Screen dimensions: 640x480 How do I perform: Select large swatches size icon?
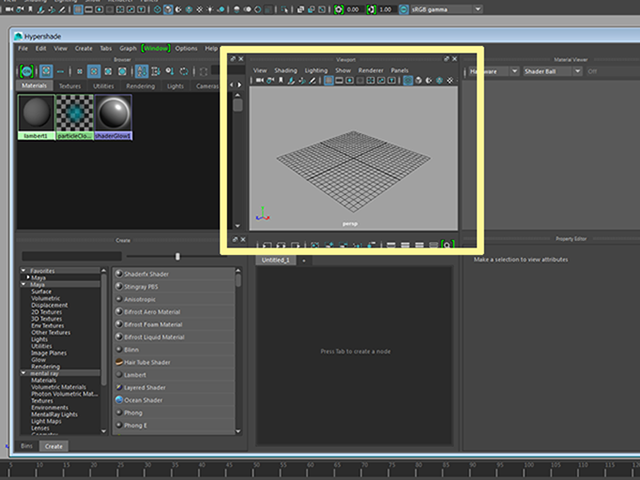[108, 71]
